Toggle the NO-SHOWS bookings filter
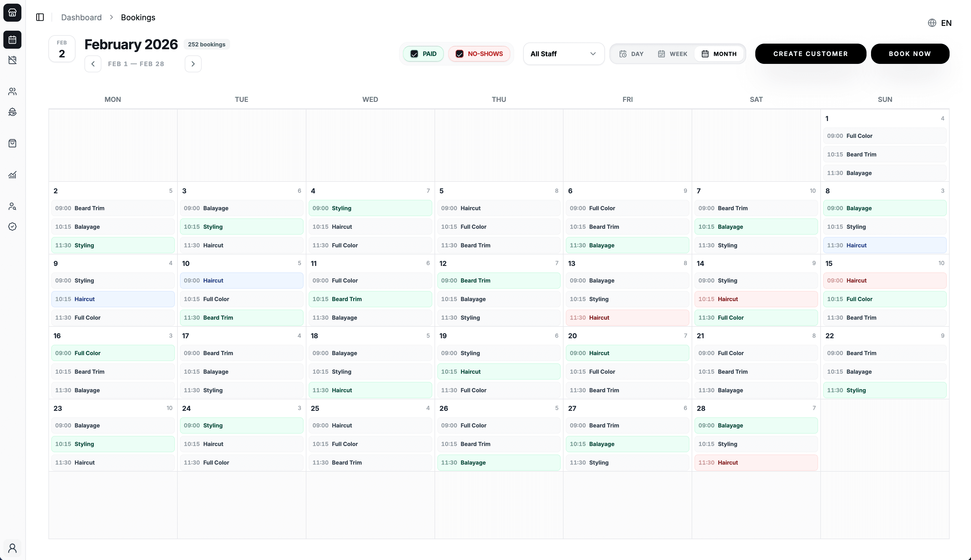971x560 pixels. [x=479, y=53]
